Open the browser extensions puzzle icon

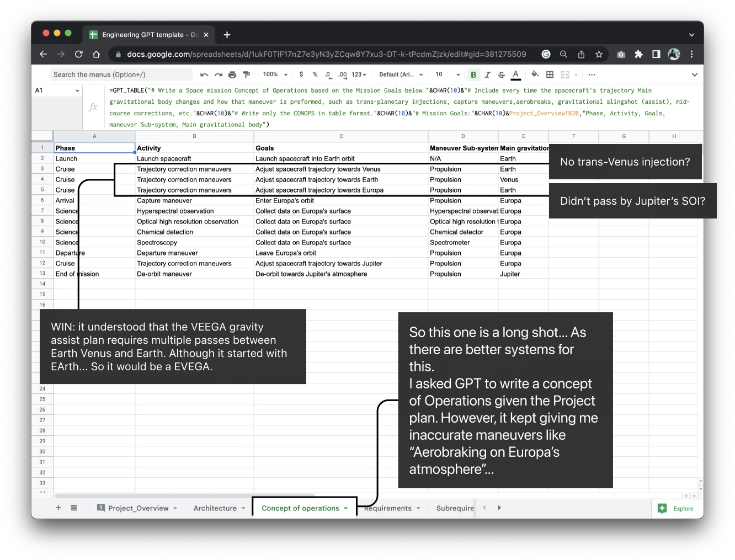pos(638,54)
